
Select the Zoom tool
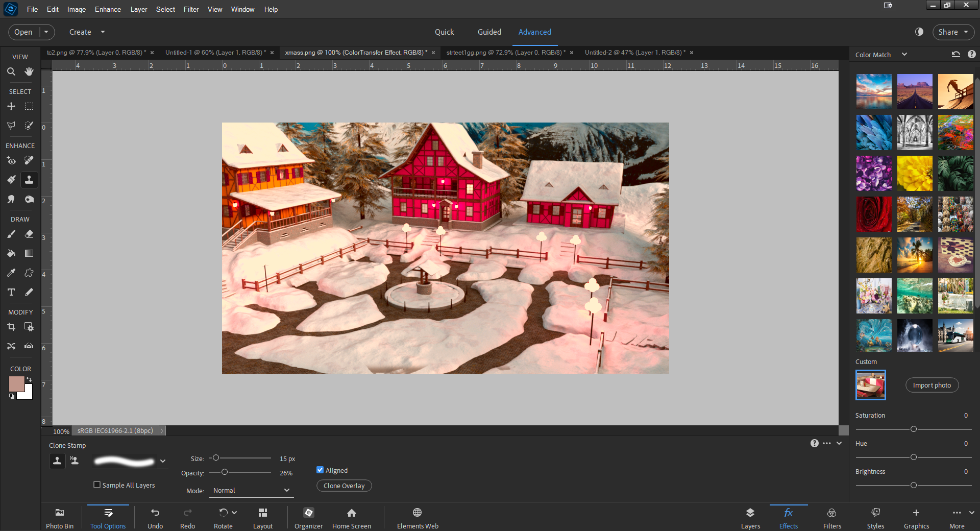[x=11, y=71]
